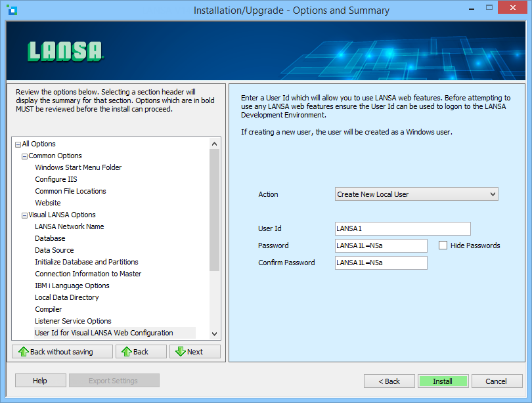Select the Compiler tree item
Image resolution: width=532 pixels, height=403 pixels.
point(48,309)
